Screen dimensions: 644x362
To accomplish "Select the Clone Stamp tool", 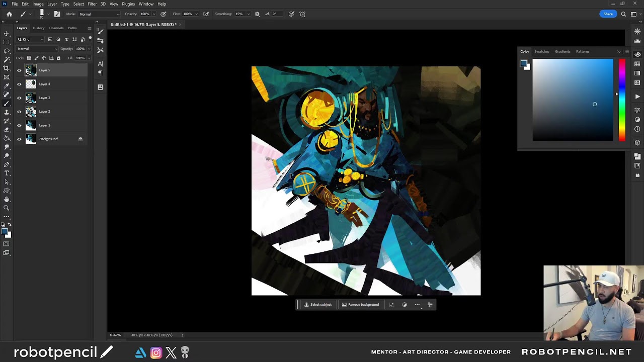I will 7,112.
